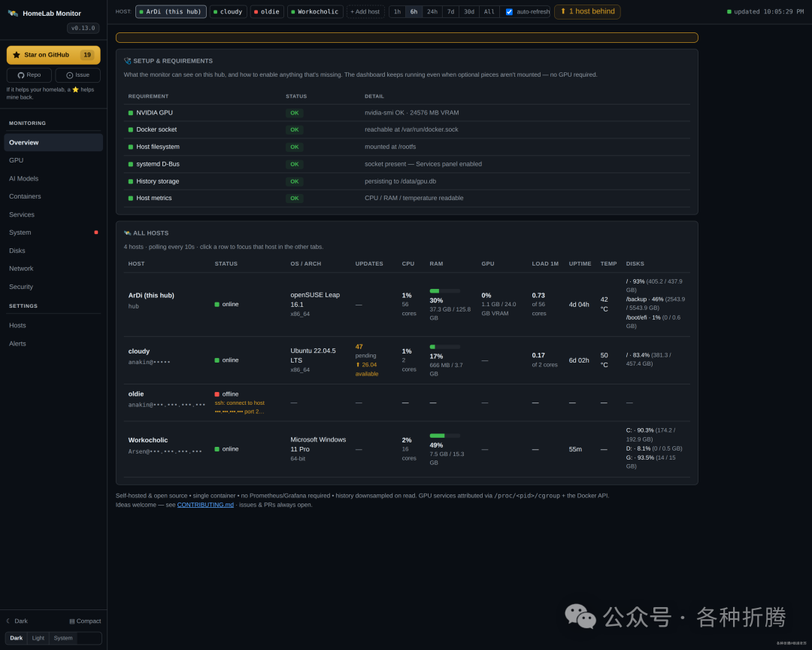Screen dimensions: 812x650
Task: Choose the Dark theme button
Action: click(17, 638)
